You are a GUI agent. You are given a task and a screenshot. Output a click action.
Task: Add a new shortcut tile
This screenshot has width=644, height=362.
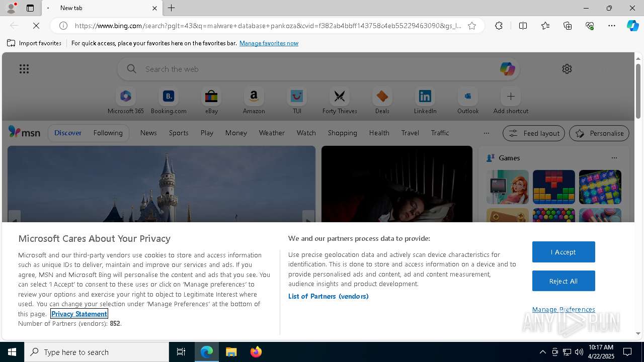(511, 101)
